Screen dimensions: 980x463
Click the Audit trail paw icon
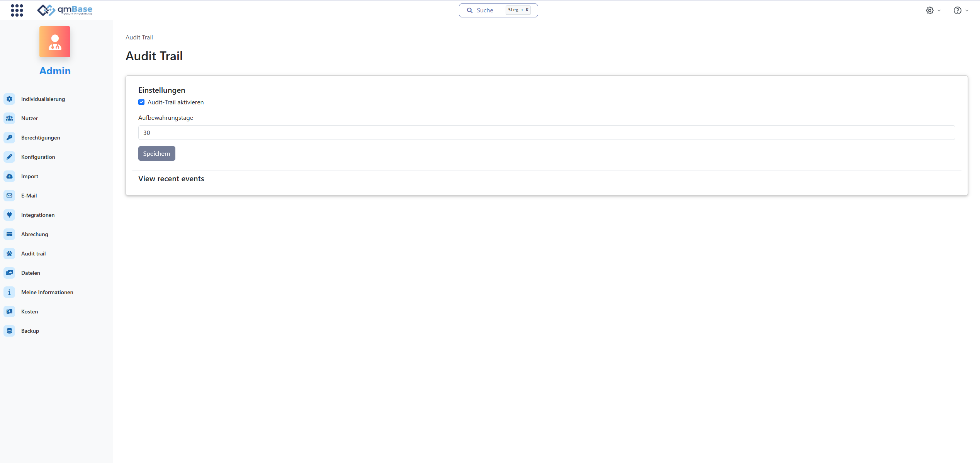pos(9,254)
